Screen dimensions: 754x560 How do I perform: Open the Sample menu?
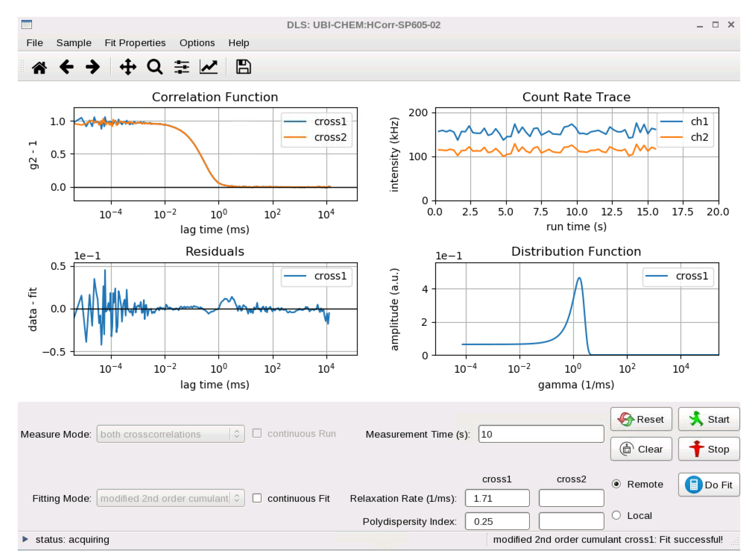tap(74, 43)
